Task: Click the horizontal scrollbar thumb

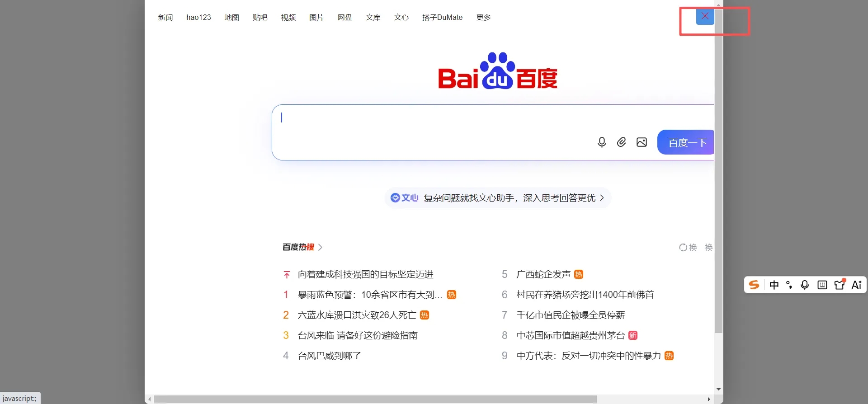Action: tap(375, 399)
